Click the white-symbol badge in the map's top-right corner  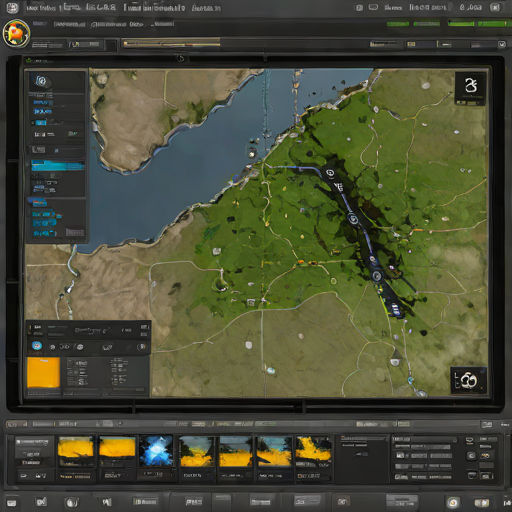[470, 88]
